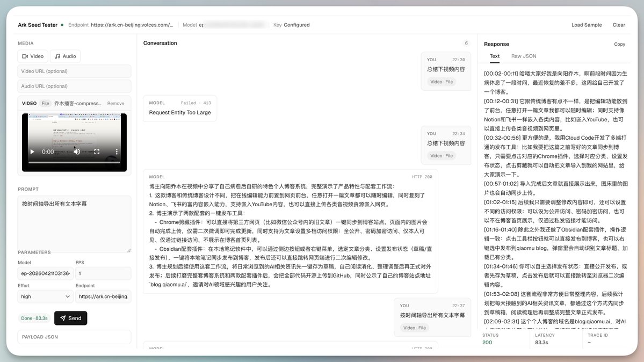Remove the uploaded 乔木播客 video file

coord(115,103)
